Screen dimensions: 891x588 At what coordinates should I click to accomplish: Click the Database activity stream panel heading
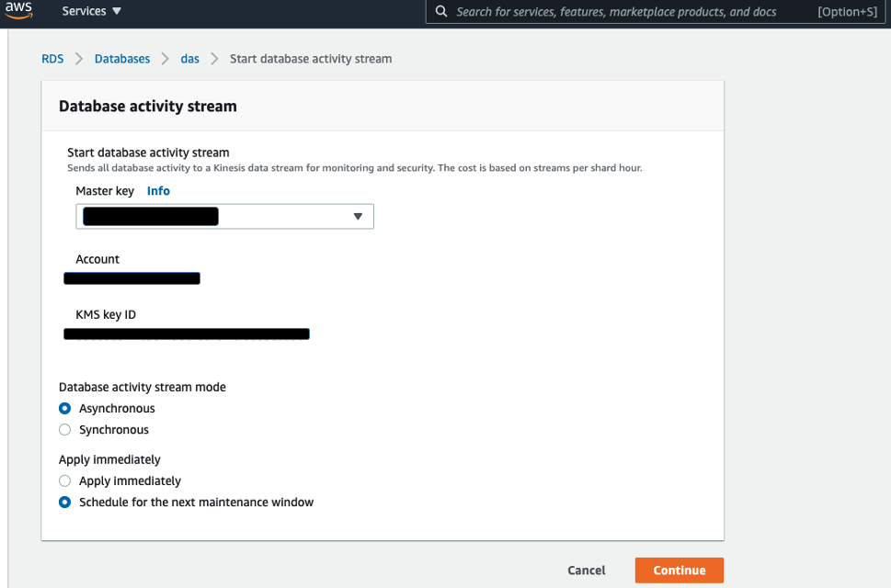[x=148, y=107]
